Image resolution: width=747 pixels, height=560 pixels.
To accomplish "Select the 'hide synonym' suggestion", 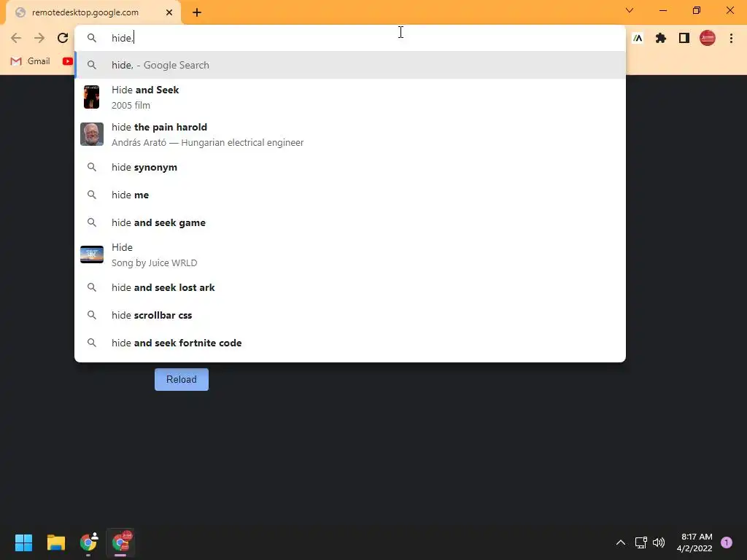I will (x=350, y=167).
